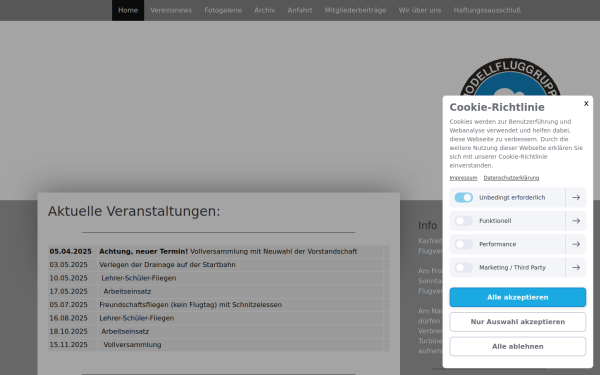Select Anfahrt in the navigation
The width and height of the screenshot is (600, 375).
pos(300,10)
